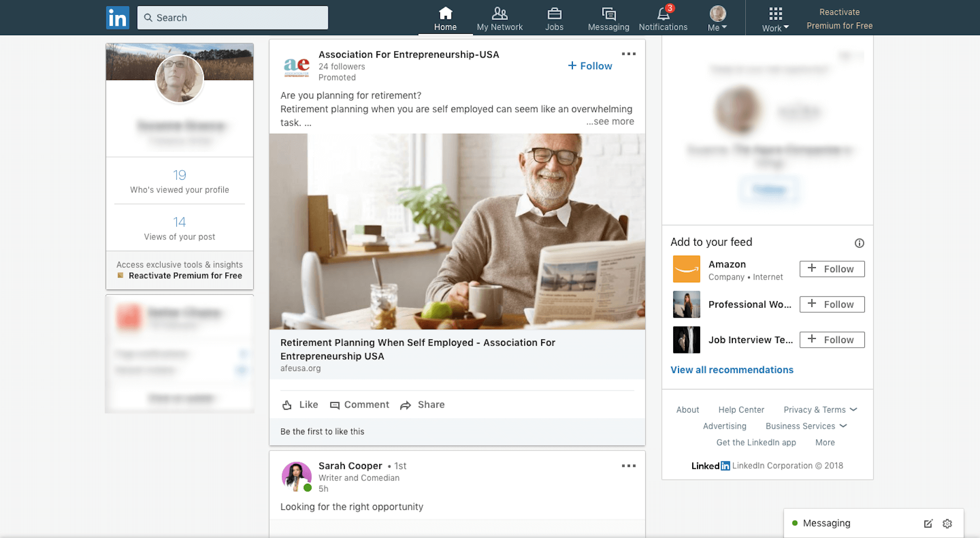Like the retirement planning post

point(300,405)
